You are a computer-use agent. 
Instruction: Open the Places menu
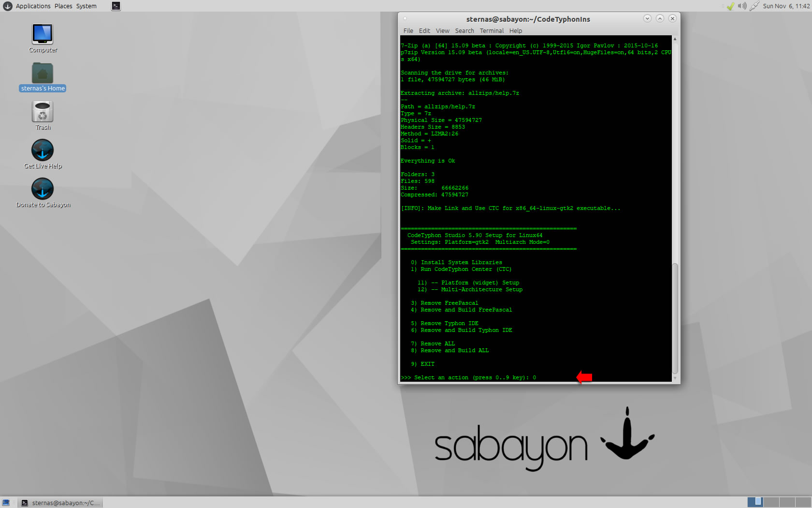(63, 6)
